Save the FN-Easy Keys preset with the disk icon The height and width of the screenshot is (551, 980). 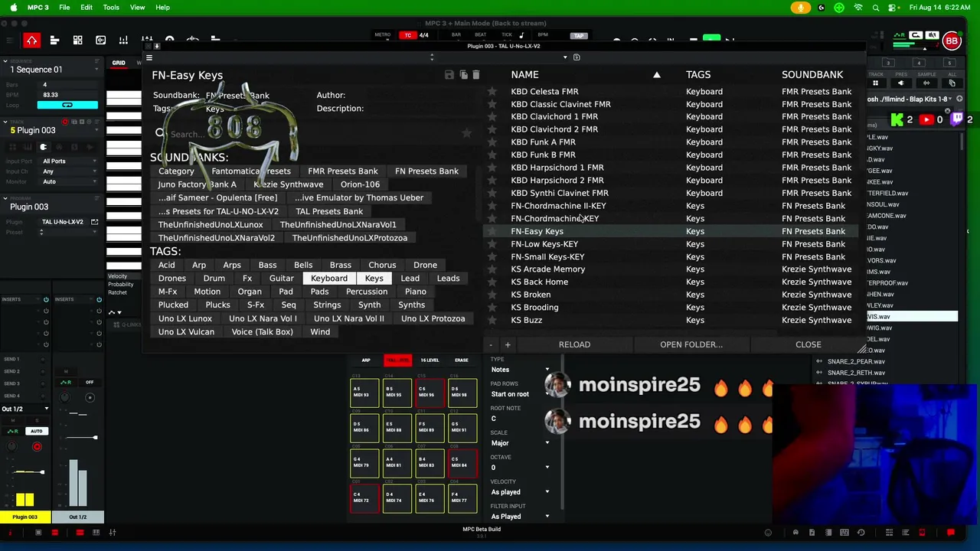coord(449,75)
